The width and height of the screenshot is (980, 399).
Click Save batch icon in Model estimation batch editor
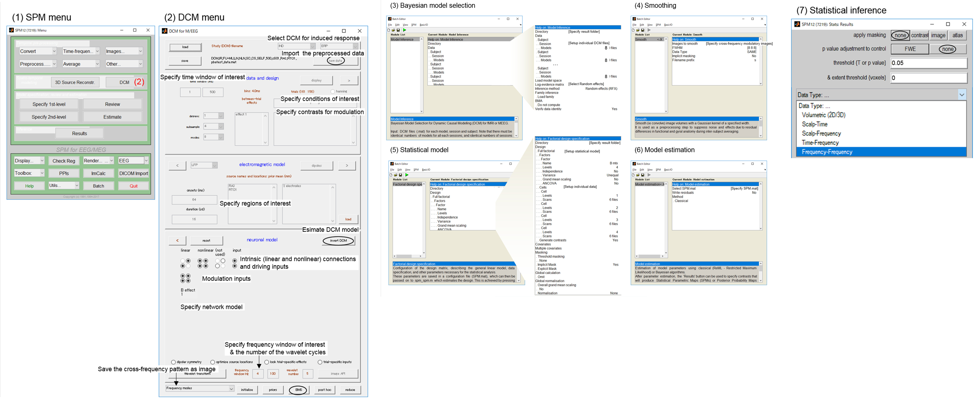click(642, 175)
